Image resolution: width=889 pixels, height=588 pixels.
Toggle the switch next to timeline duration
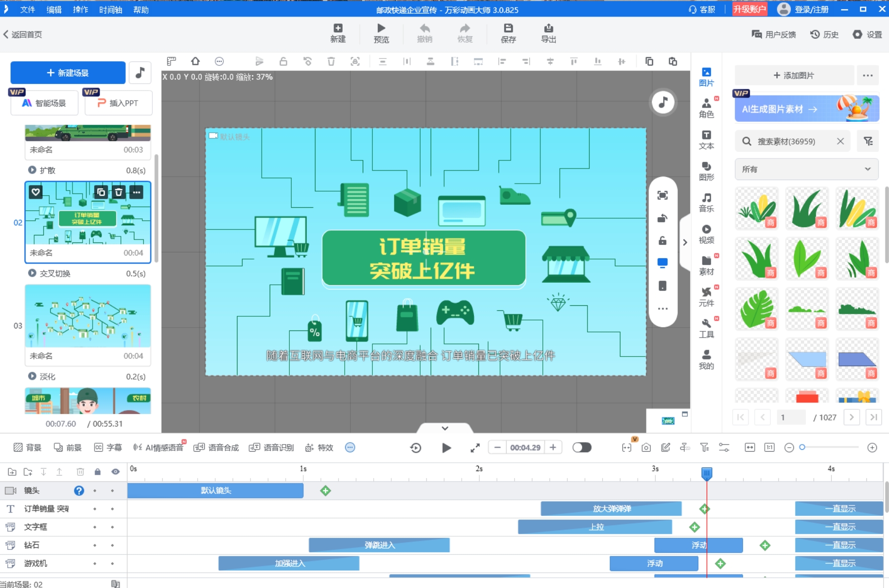coord(582,448)
